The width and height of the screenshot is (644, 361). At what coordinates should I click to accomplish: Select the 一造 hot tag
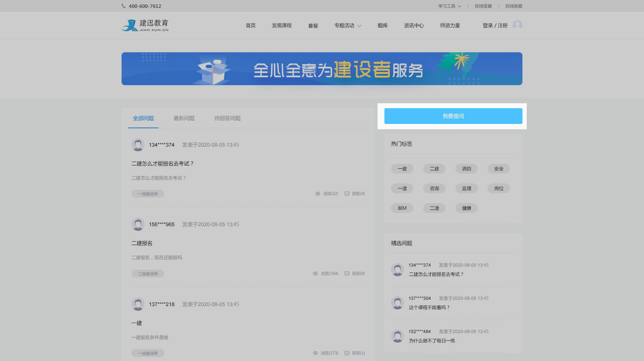(402, 188)
